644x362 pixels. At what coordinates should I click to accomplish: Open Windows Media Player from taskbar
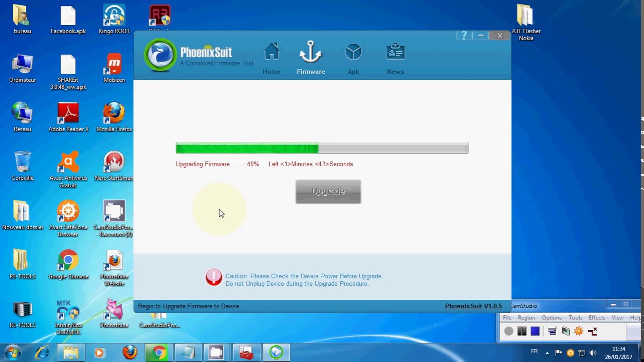[99, 353]
